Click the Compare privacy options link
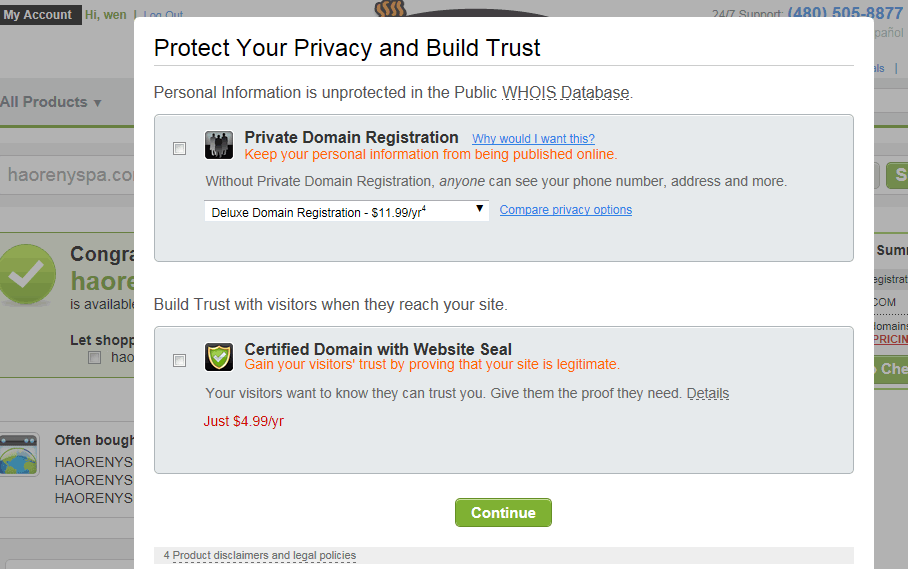Image resolution: width=908 pixels, height=569 pixels. [565, 210]
